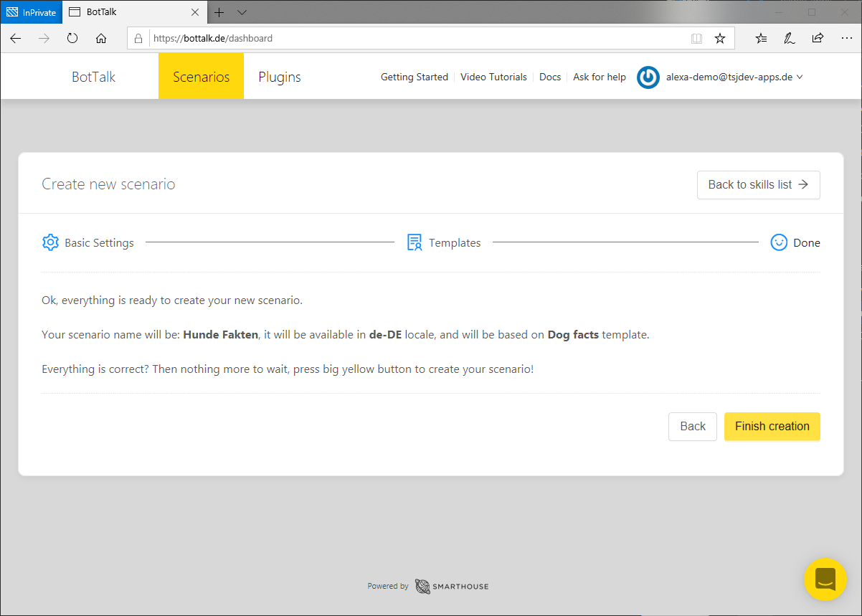Open the Add notes pen icon
The image size is (862, 616).
pos(790,39)
